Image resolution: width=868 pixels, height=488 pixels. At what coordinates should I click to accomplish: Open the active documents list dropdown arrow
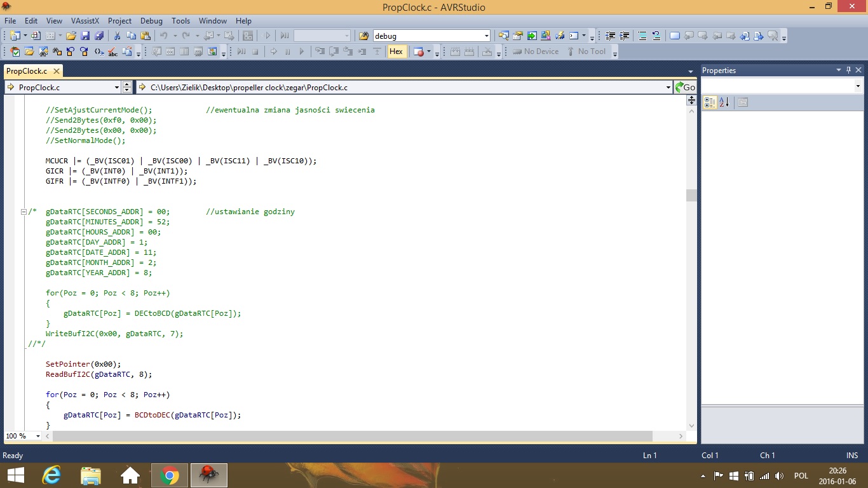691,71
